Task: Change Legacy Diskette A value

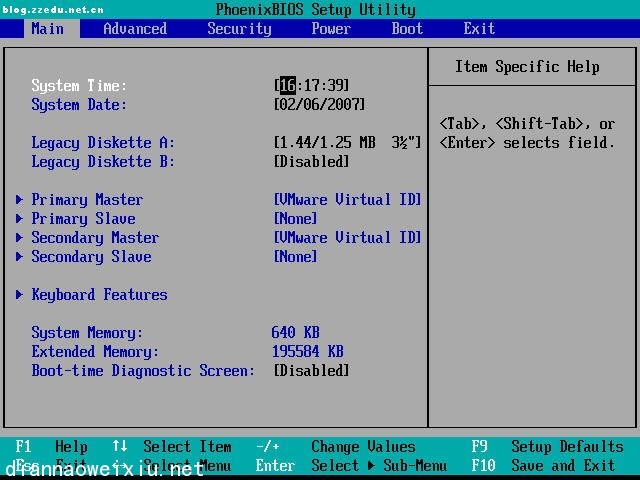Action: point(347,142)
